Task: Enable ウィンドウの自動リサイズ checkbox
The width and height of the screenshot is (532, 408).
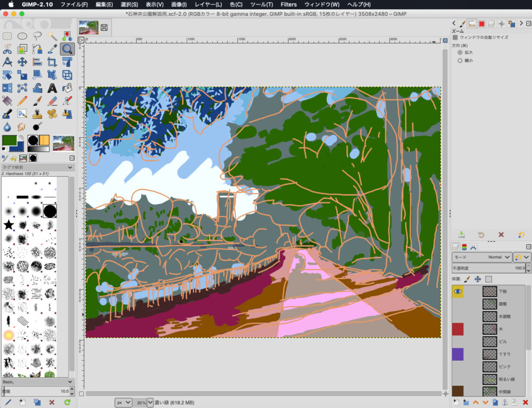Action: [x=455, y=38]
